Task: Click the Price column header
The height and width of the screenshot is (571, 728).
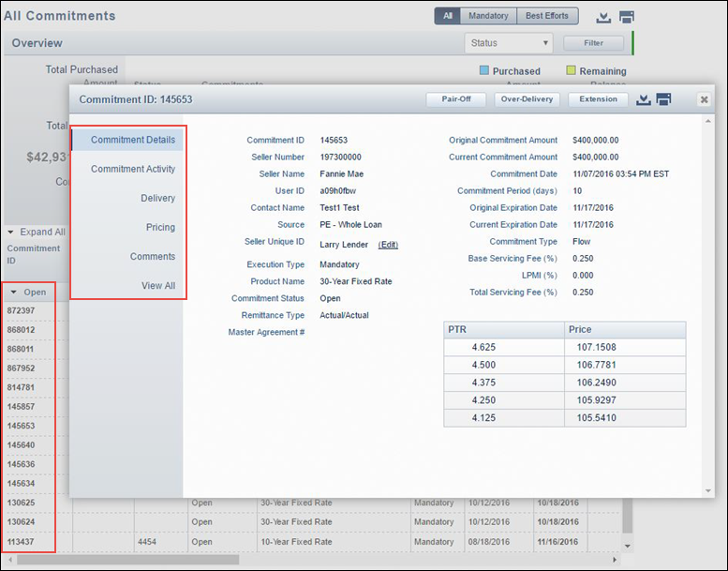Action: (625, 330)
